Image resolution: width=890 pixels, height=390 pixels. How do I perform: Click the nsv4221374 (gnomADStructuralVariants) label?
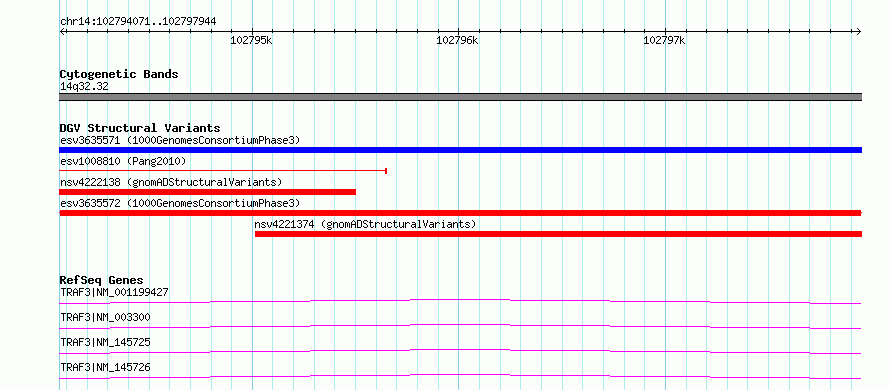pos(366,224)
